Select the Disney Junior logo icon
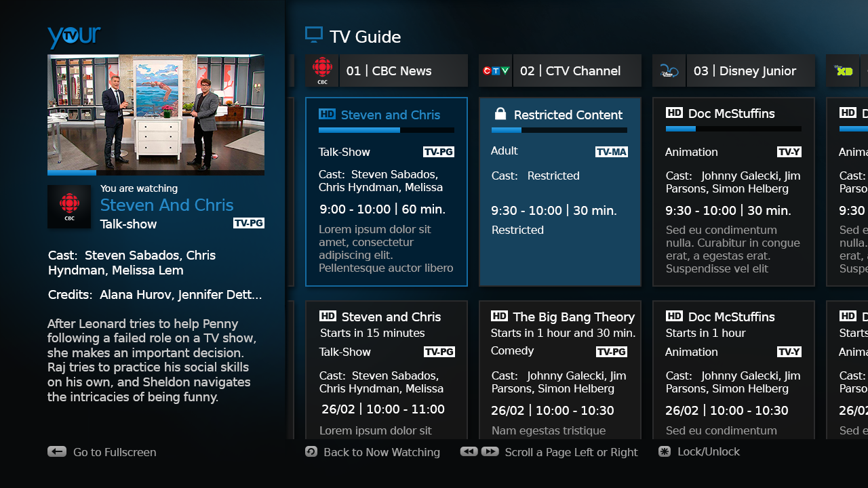 coord(669,70)
